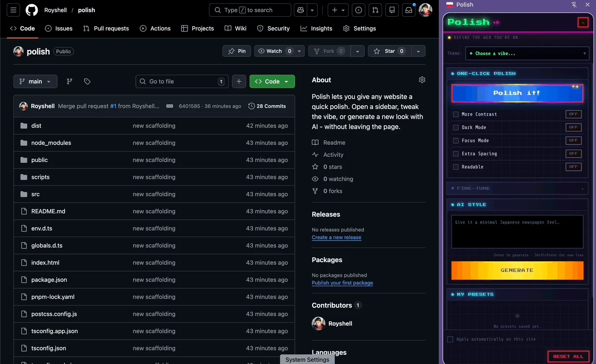Open the main branch selector
This screenshot has width=596, height=364.
35,81
